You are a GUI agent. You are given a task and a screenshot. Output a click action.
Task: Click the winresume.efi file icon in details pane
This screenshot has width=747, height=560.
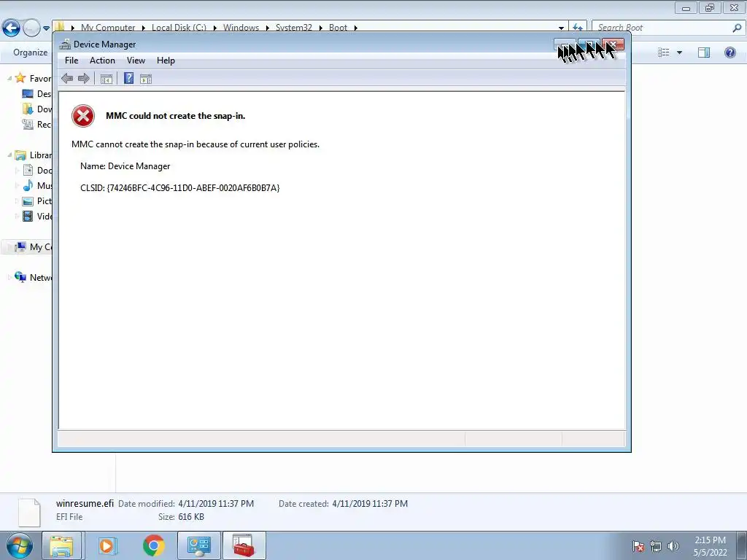point(29,513)
